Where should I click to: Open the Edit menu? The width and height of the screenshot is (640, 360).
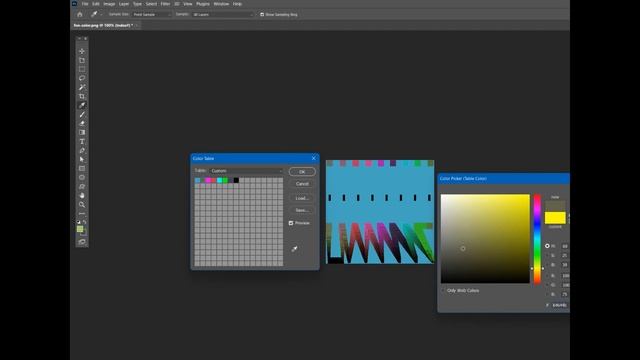[x=96, y=4]
